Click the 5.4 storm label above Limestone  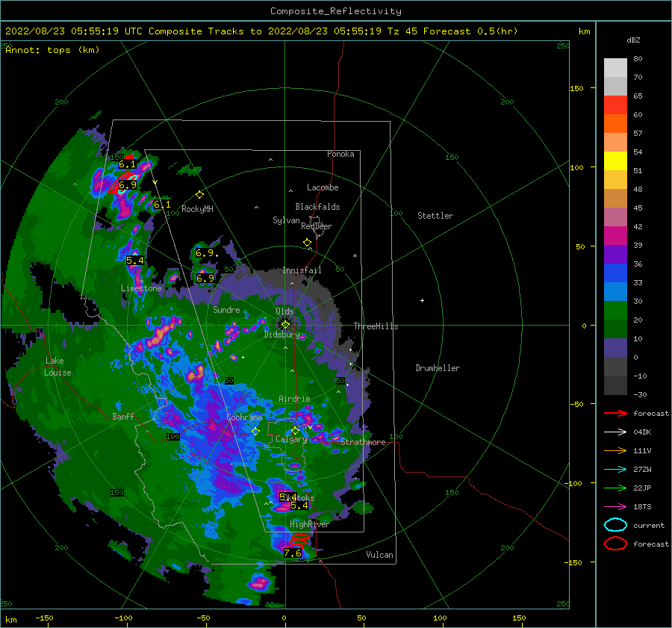pos(135,260)
